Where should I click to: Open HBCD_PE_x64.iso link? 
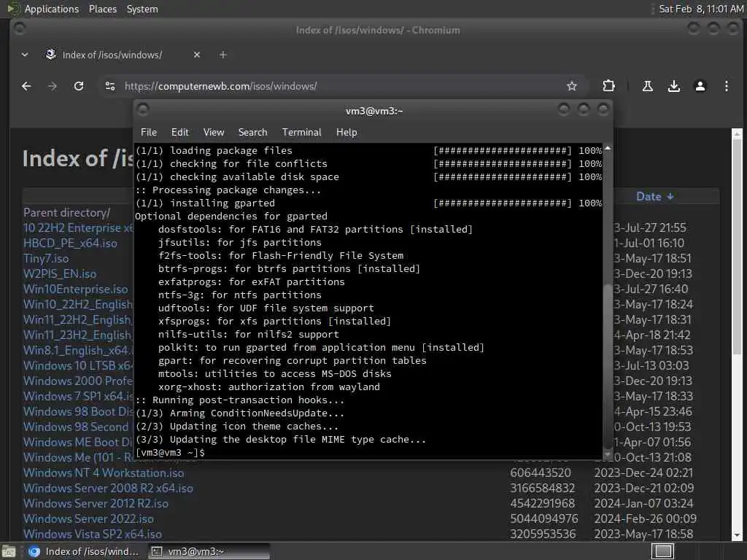click(x=70, y=243)
